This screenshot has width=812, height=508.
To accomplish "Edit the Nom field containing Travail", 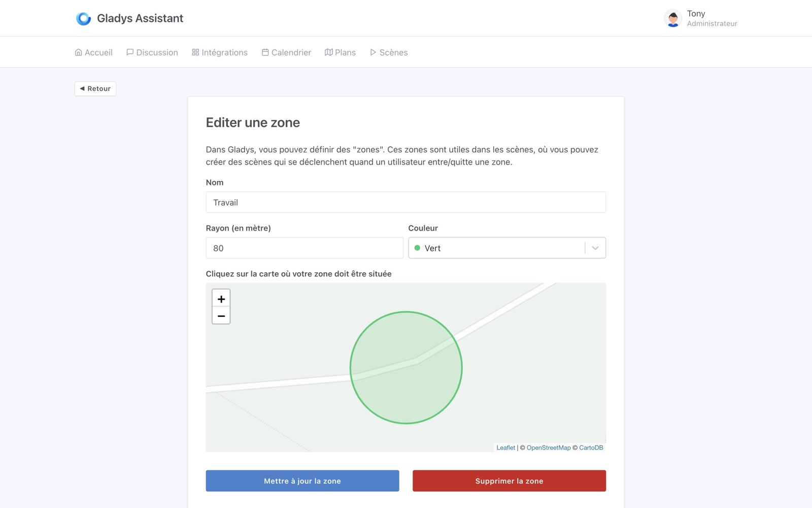I will pyautogui.click(x=405, y=202).
